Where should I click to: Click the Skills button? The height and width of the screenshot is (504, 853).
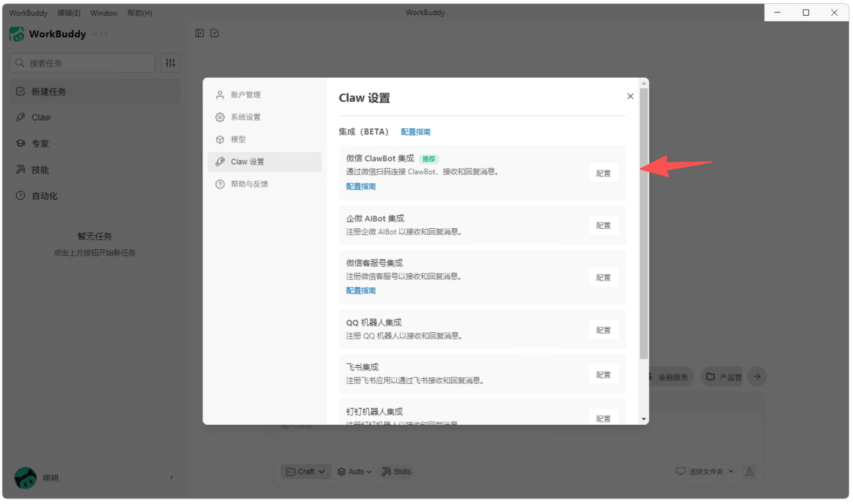(397, 472)
